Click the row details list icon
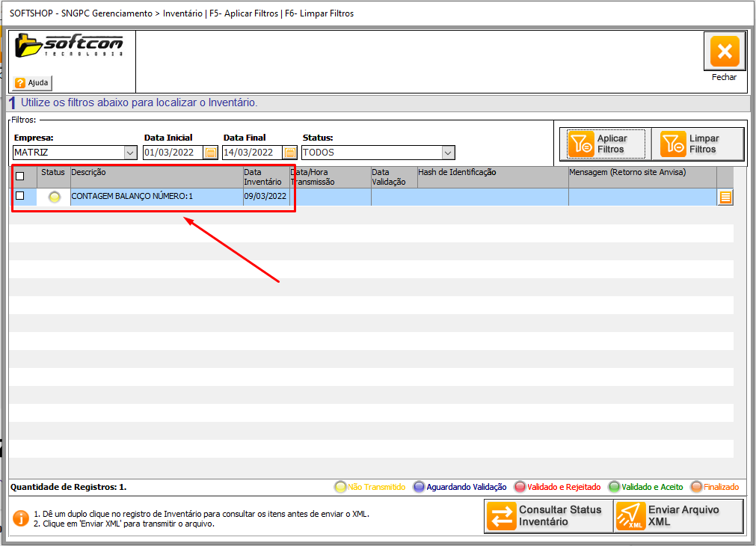The image size is (756, 546). (x=725, y=197)
